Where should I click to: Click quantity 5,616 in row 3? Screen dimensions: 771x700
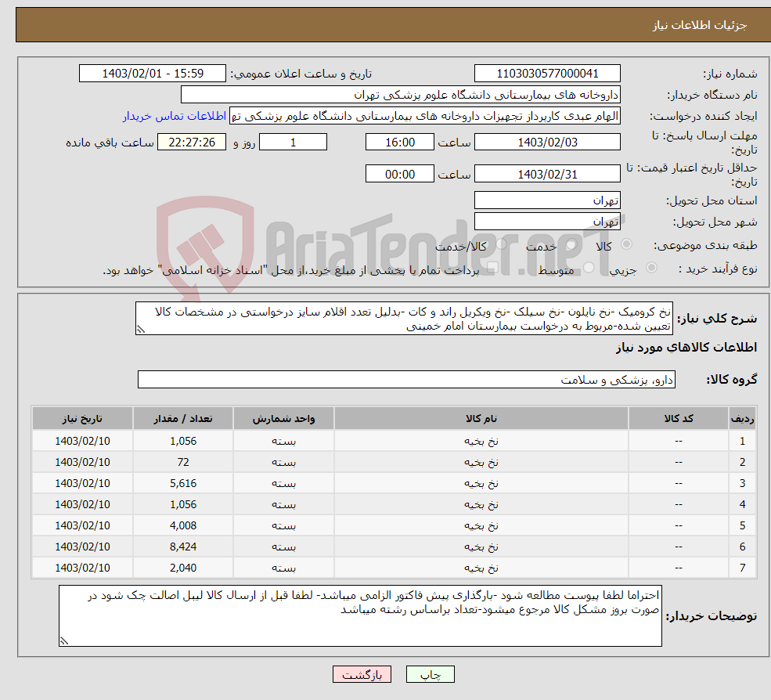(183, 484)
